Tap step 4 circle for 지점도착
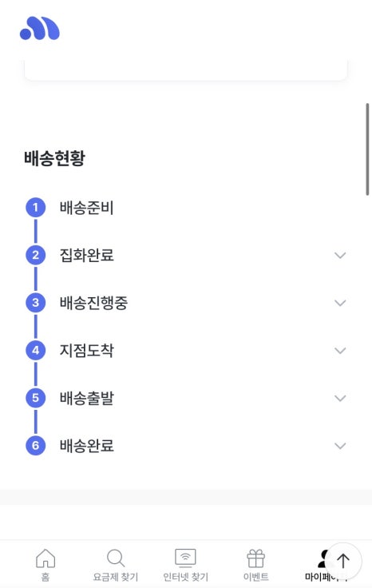372x588 pixels. (x=36, y=350)
